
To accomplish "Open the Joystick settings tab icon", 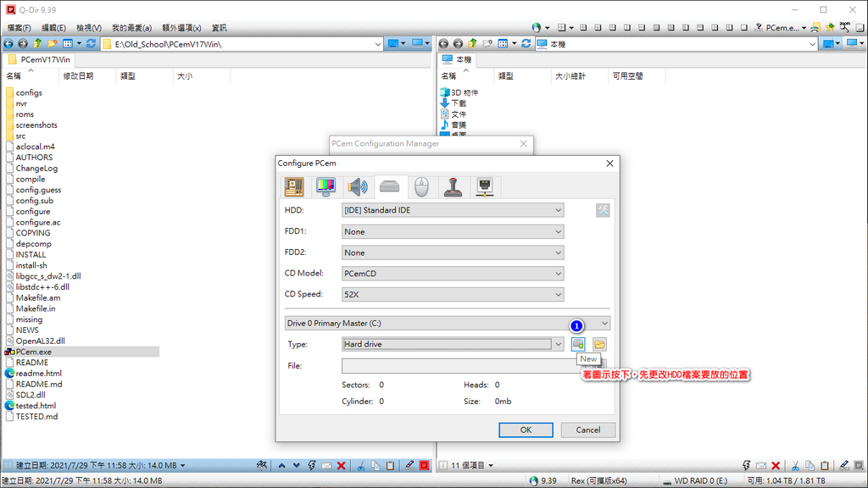I will (x=453, y=187).
